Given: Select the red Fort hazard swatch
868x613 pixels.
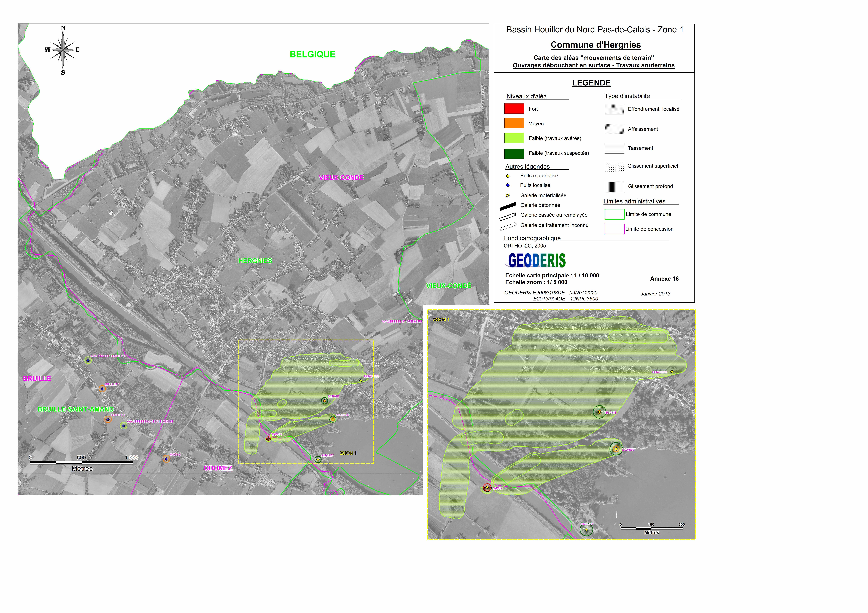Looking at the screenshot, I should tap(514, 109).
